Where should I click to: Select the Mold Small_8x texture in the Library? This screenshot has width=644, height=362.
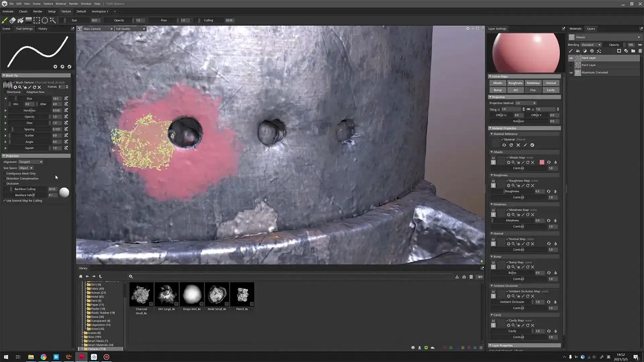(217, 294)
